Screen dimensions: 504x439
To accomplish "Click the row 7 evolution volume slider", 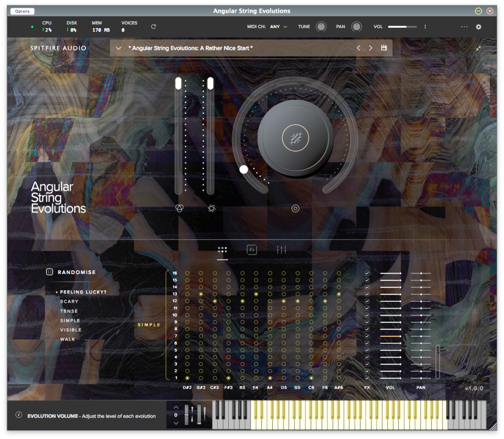I will (x=390, y=336).
